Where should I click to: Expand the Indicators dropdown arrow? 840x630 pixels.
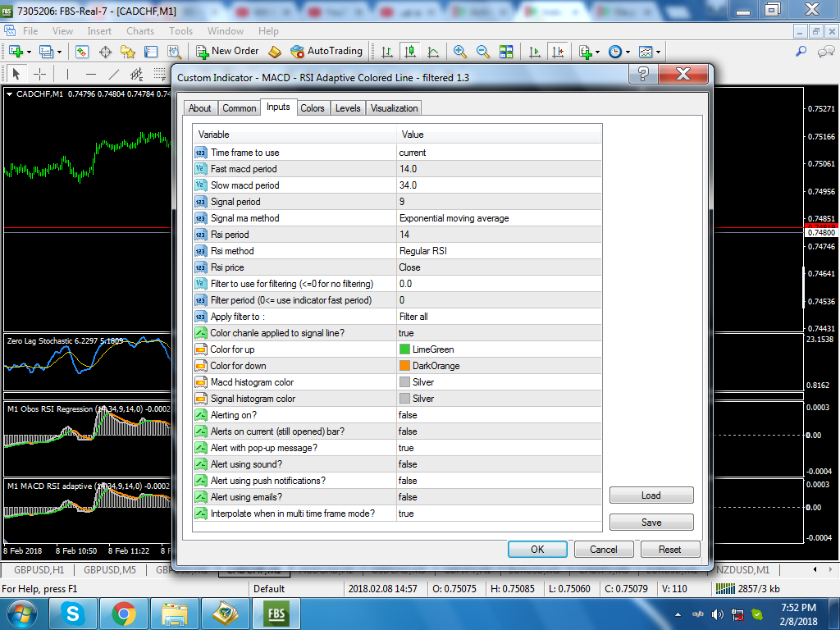[x=597, y=52]
